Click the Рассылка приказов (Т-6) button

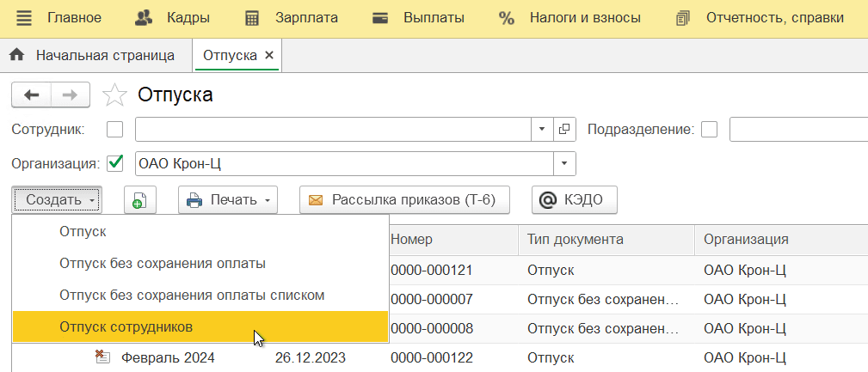(404, 199)
